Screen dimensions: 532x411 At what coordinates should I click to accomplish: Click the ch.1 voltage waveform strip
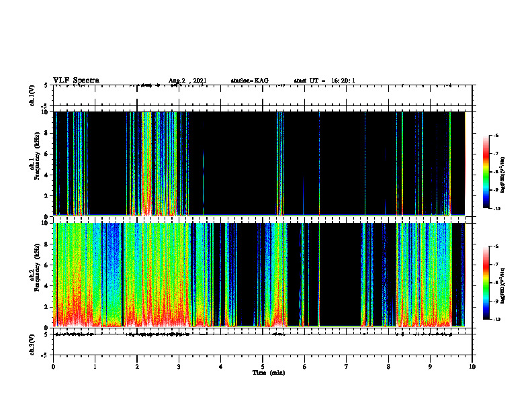[263, 95]
